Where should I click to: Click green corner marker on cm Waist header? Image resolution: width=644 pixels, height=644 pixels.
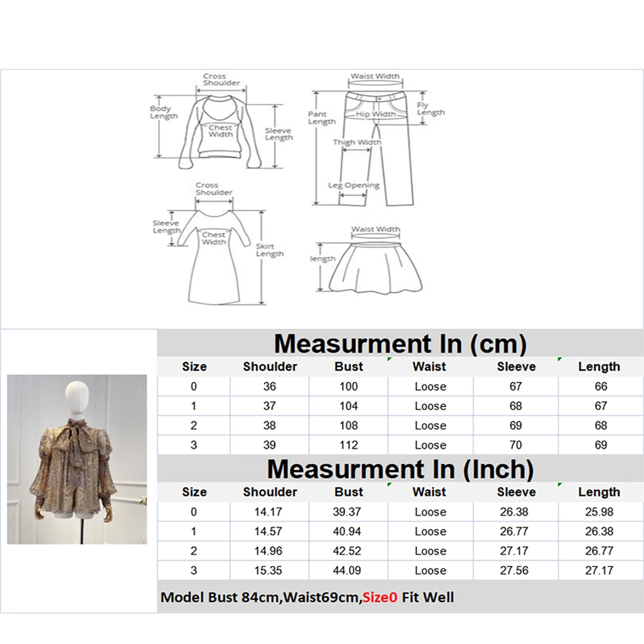coord(389,360)
